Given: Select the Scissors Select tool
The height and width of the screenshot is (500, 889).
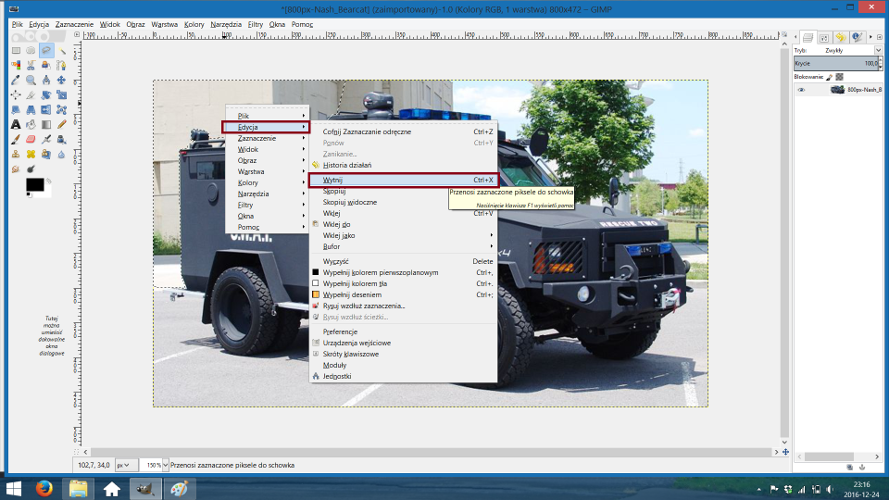Looking at the screenshot, I should pos(31,65).
